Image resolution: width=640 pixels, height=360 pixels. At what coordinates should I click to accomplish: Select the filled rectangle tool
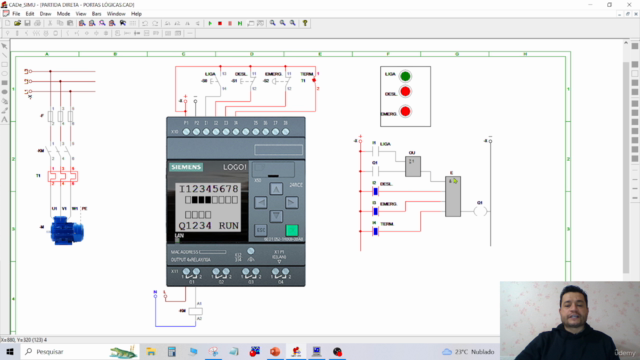(4, 83)
